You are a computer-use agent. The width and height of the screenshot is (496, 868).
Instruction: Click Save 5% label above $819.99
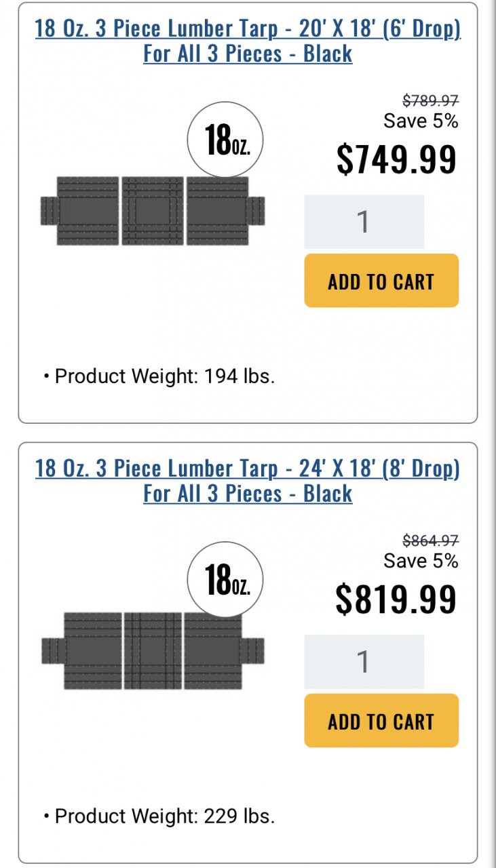tap(421, 561)
